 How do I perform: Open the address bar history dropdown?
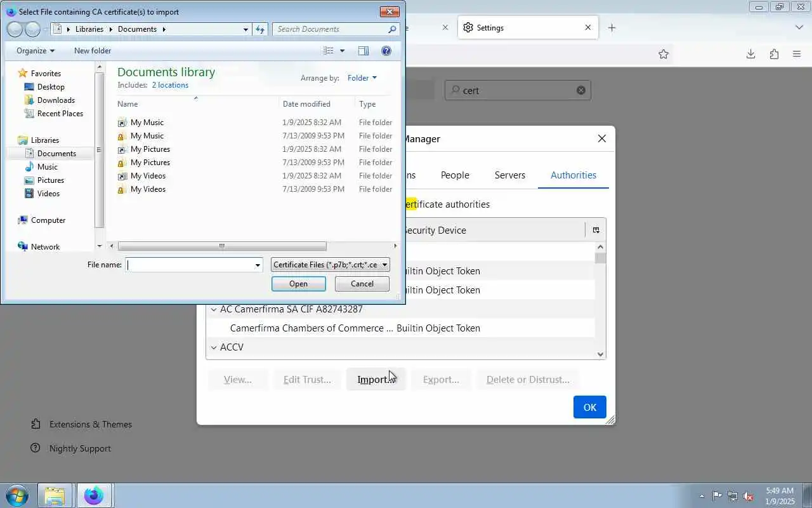[x=246, y=29]
